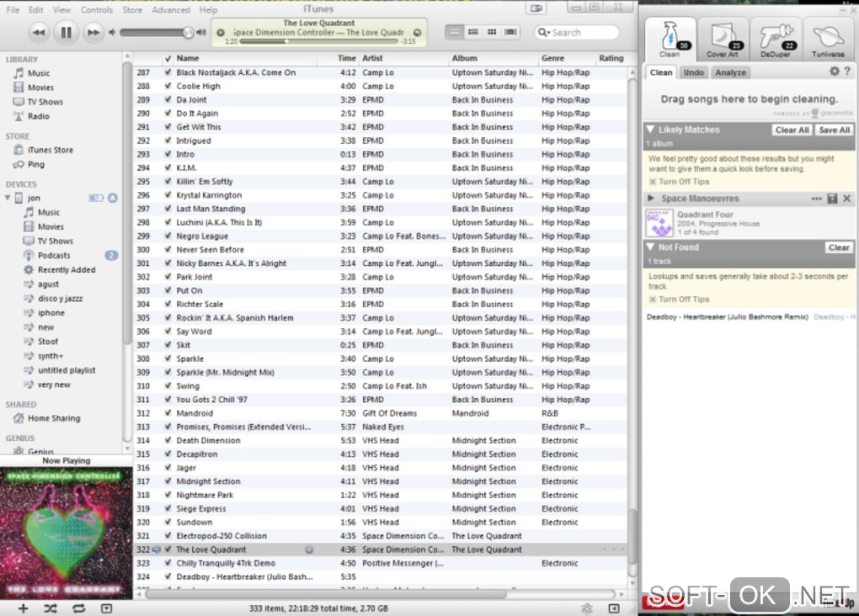Viewport: 859px width, 616px height.
Task: Collapse the jon device tree
Action: pos(8,198)
